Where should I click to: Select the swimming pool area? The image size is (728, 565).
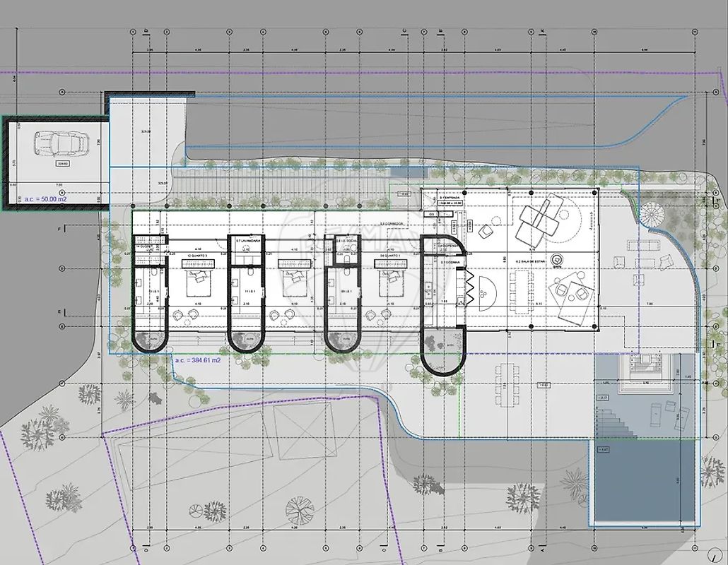pos(644,482)
